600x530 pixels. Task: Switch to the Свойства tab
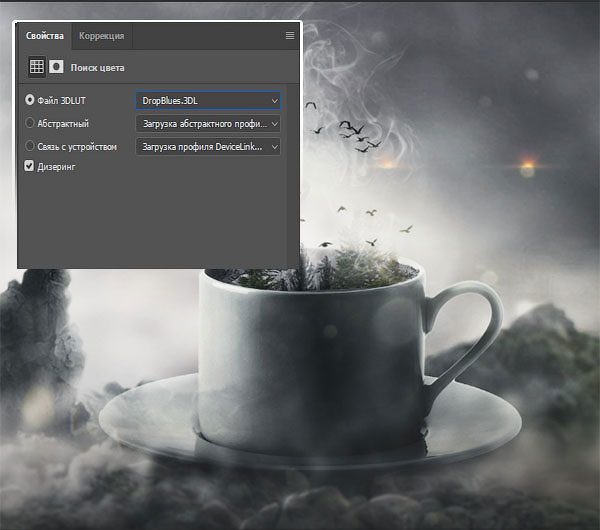45,36
